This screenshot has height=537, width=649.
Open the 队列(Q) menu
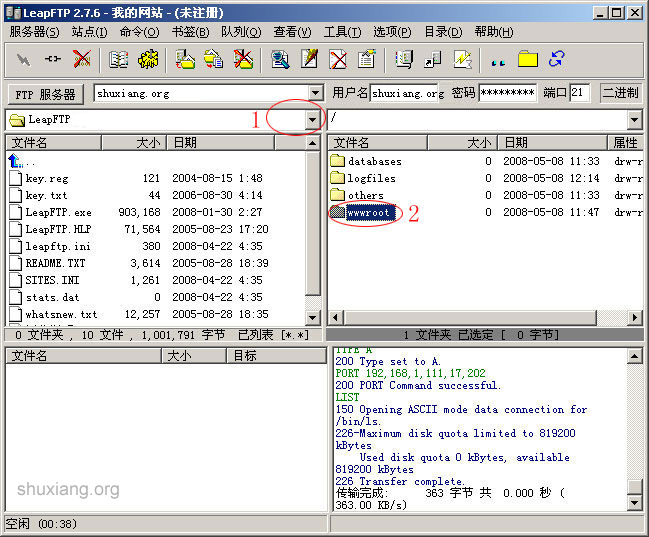(x=241, y=32)
